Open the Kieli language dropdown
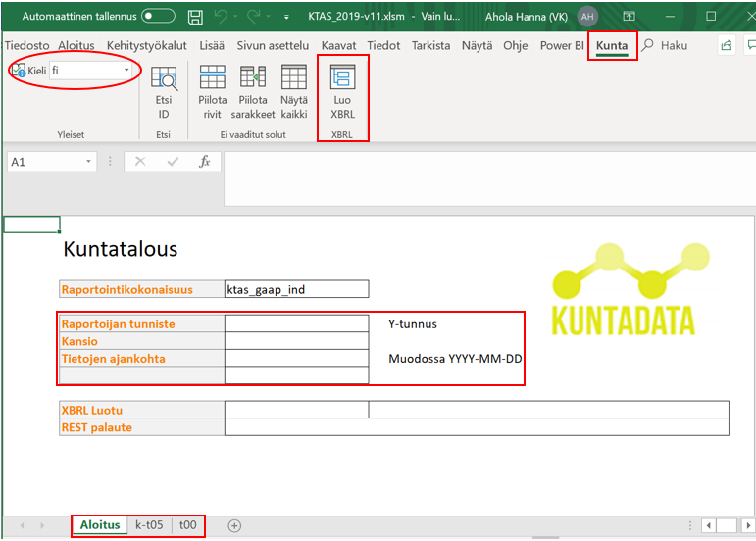 coord(126,71)
